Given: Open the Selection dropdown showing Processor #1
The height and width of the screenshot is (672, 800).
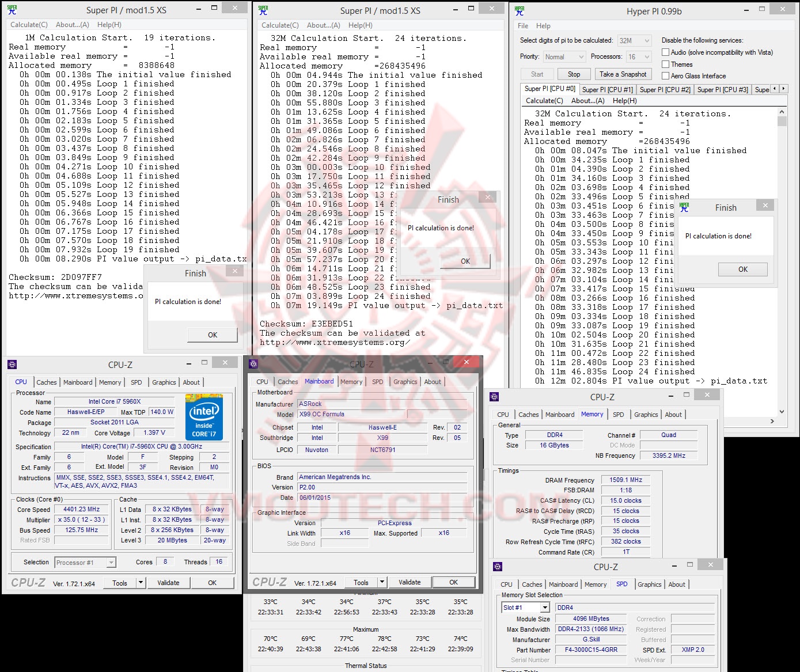Looking at the screenshot, I should click(85, 563).
